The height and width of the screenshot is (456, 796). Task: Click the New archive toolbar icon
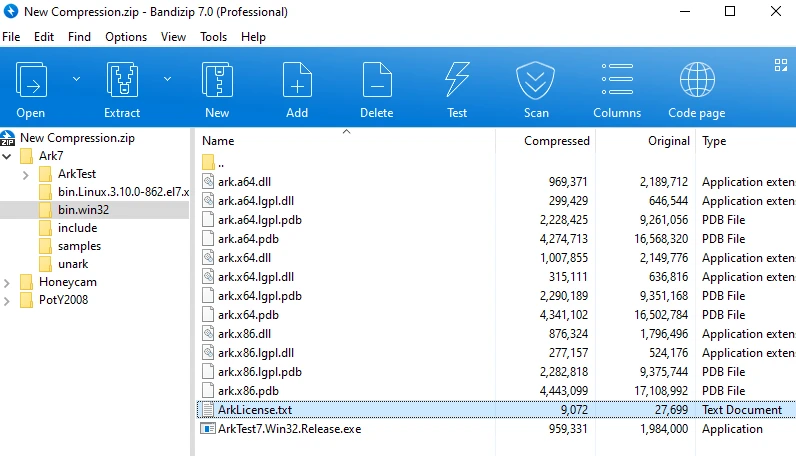[217, 80]
